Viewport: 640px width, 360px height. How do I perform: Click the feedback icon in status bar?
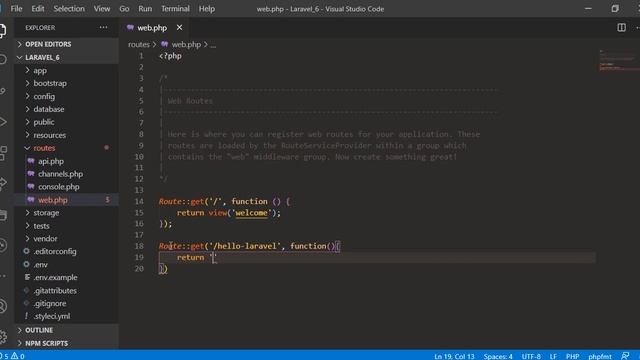coord(625,356)
